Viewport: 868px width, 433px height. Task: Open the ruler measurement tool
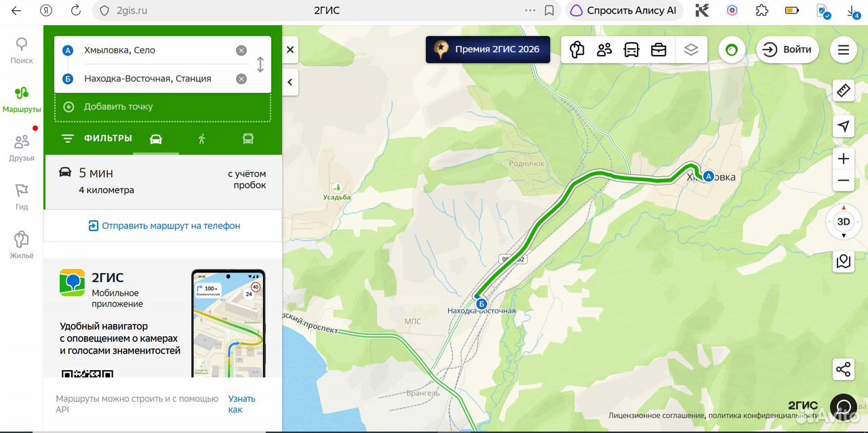[x=844, y=90]
